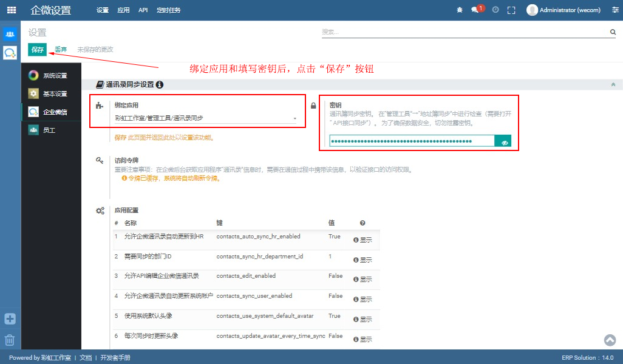
Task: Focus the 密钥 password field
Action: tap(412, 141)
